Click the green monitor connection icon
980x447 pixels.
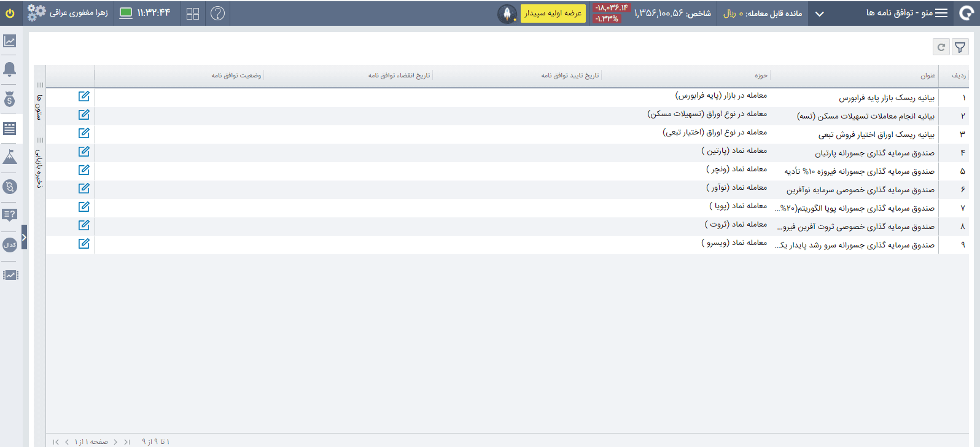[x=126, y=13]
